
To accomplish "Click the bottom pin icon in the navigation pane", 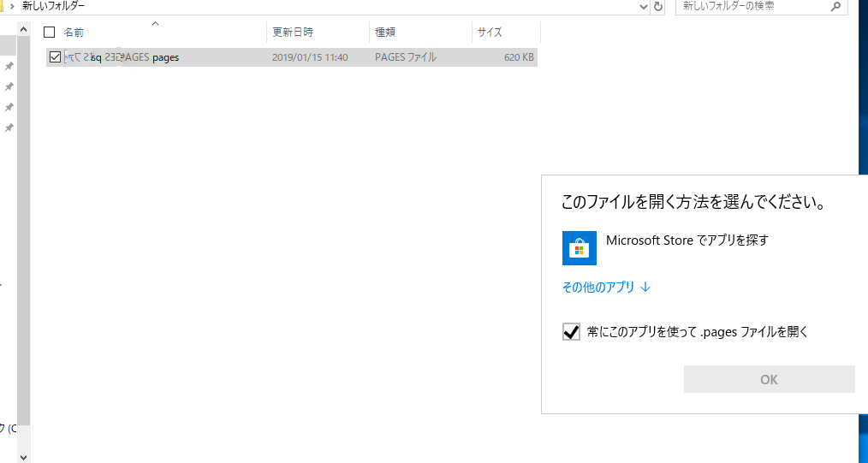I will [x=9, y=128].
